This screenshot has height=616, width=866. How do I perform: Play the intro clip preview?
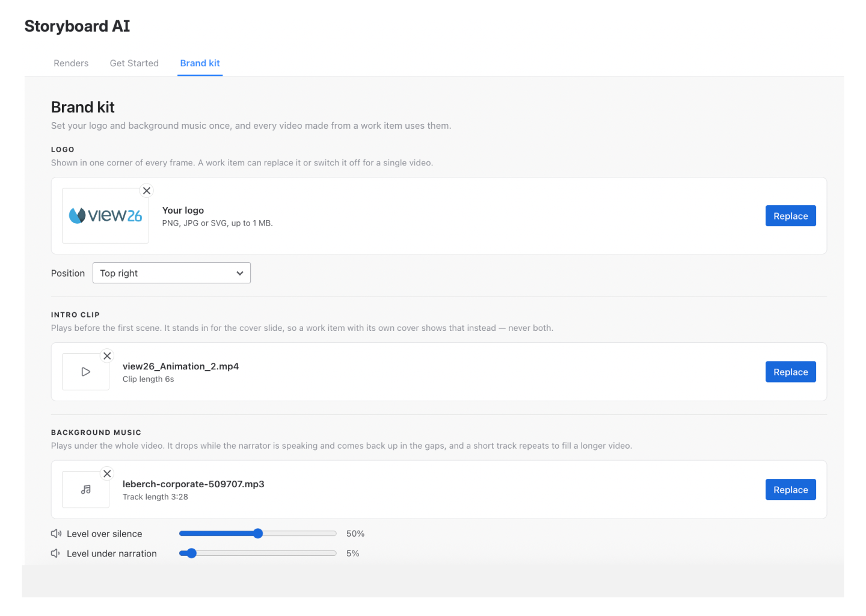click(x=86, y=372)
